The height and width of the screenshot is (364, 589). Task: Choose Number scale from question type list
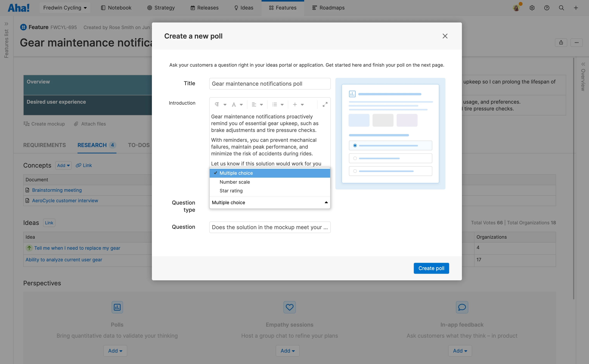click(234, 182)
